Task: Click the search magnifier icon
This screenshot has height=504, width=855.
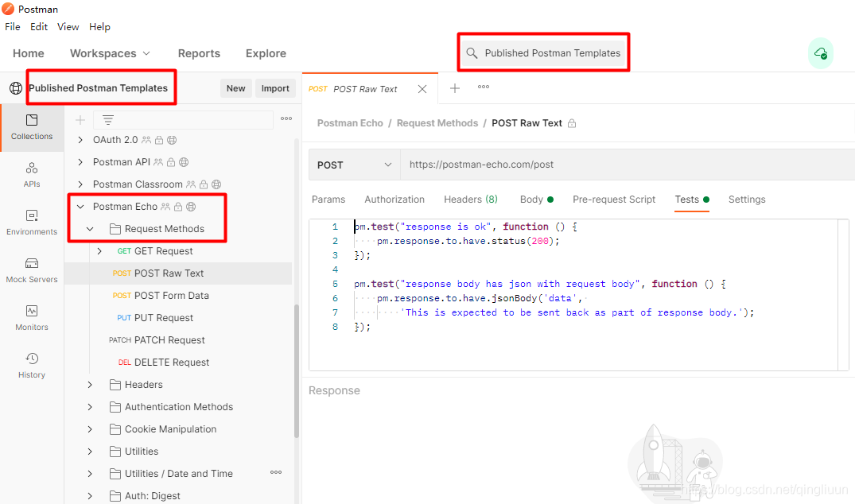Action: (472, 52)
